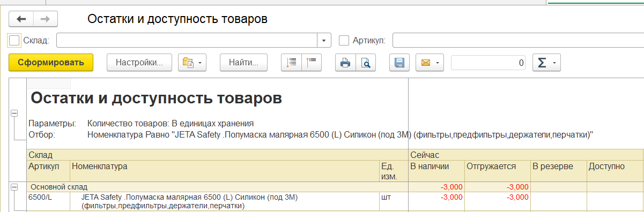Click the Артикул column header
This screenshot has height=212, width=644.
48,171
